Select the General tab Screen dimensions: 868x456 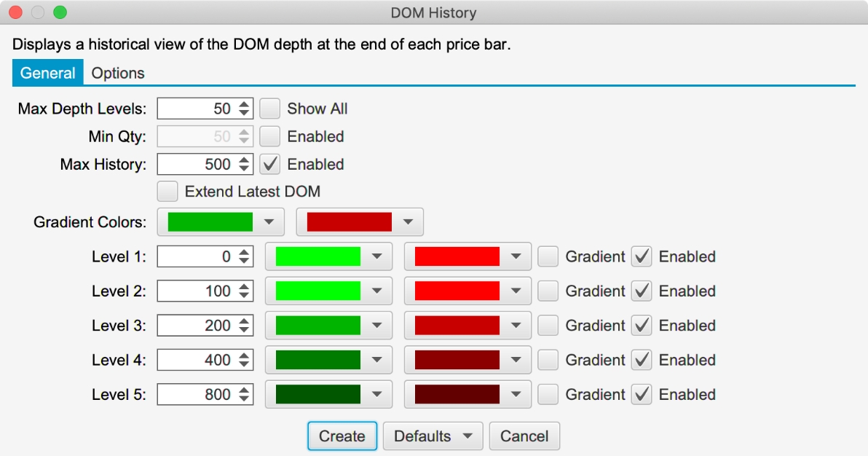tap(47, 73)
